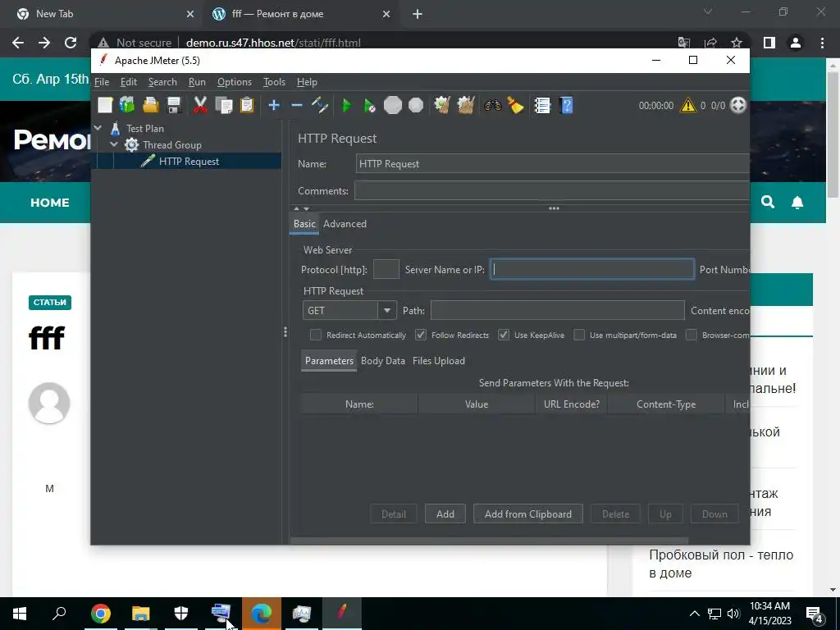Click the Server Name or IP field
The width and height of the screenshot is (840, 630).
tap(592, 269)
